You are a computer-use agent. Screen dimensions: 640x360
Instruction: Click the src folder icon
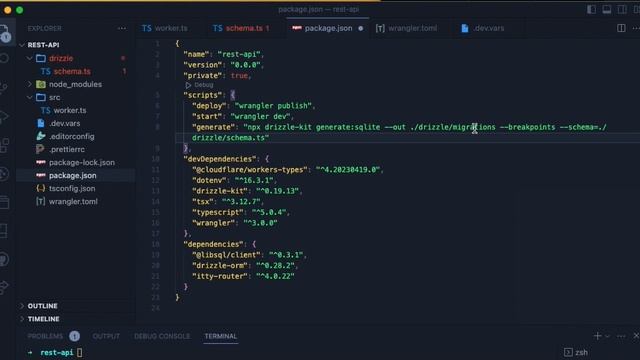pos(41,98)
